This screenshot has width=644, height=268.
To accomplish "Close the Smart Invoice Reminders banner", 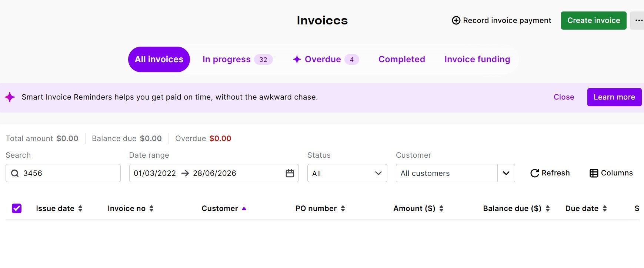I will pos(564,97).
